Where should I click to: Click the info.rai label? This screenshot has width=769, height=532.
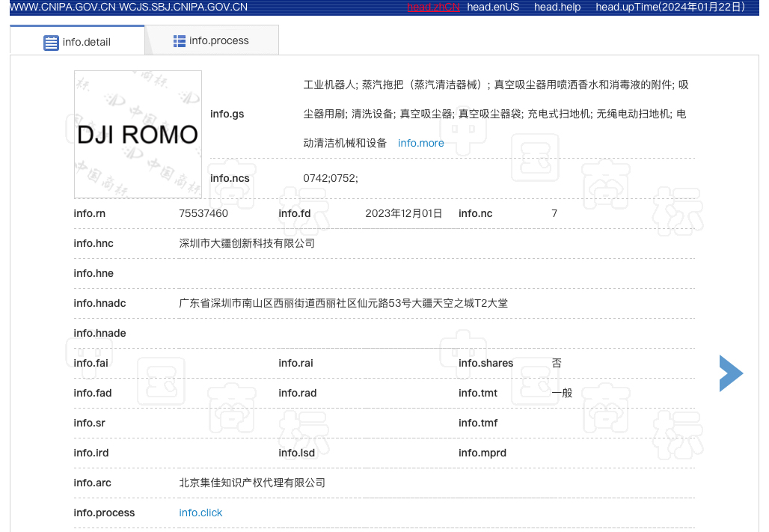(x=295, y=363)
